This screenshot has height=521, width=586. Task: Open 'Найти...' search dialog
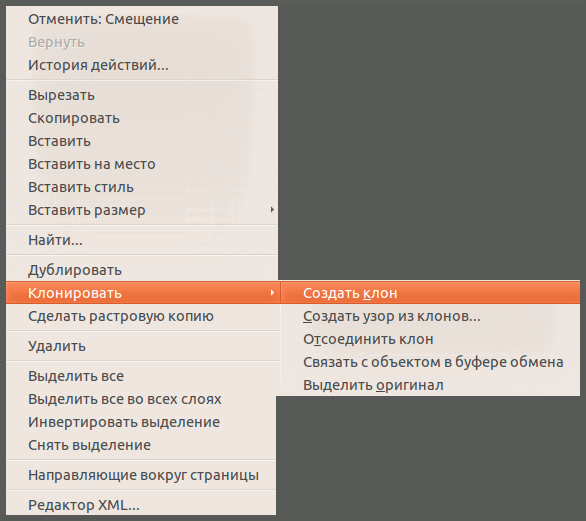click(142, 240)
